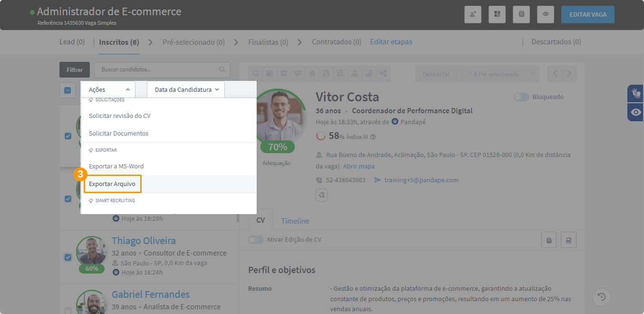Uncheck Thiago Oliveira's checkbox
Image resolution: width=644 pixels, height=314 pixels.
tap(67, 257)
